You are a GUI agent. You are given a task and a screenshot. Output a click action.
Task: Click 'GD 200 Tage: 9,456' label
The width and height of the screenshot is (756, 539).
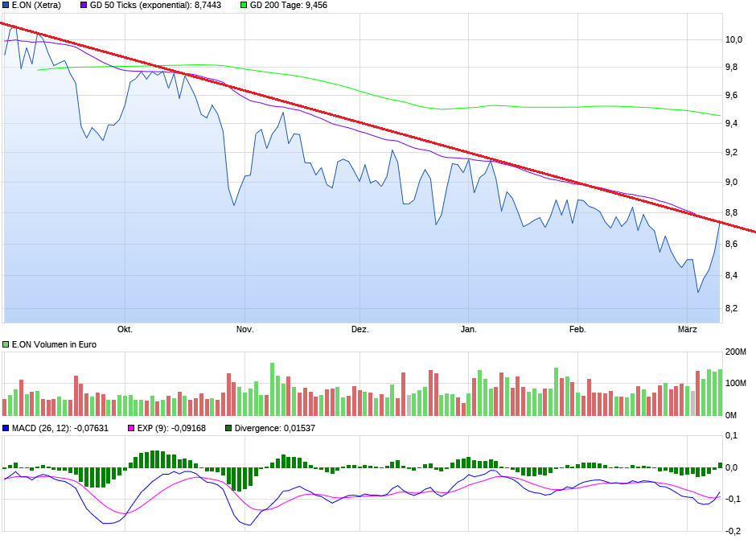[288, 6]
